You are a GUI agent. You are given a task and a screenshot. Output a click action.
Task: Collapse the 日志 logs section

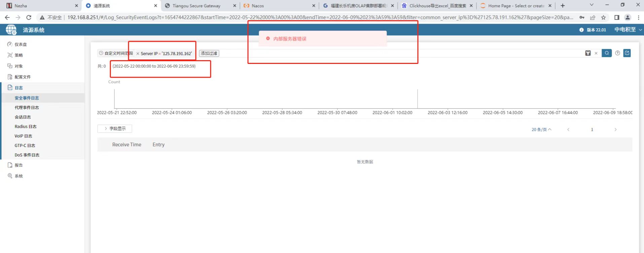tap(19, 88)
